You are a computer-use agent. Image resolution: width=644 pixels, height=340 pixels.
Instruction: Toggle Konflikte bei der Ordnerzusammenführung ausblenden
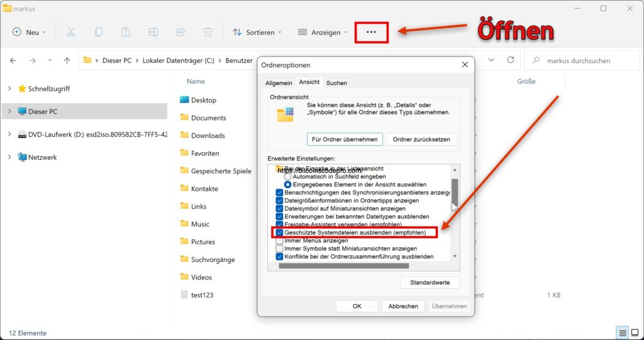(280, 256)
